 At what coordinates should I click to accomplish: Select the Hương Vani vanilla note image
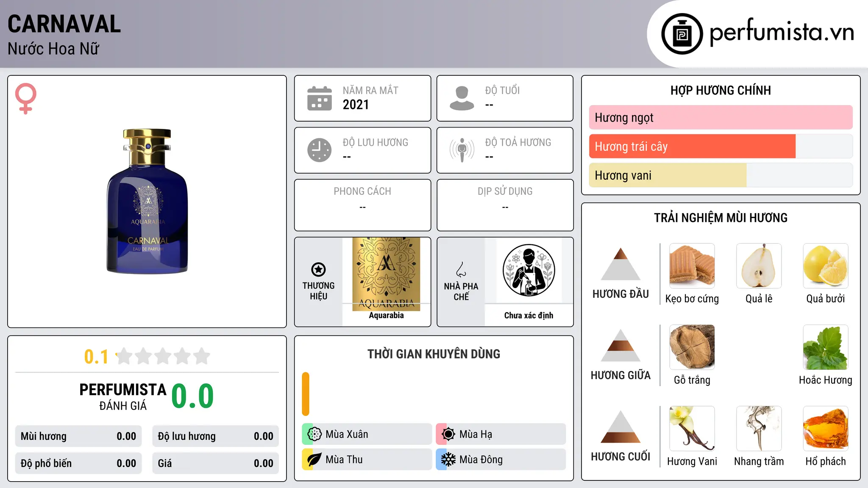click(692, 429)
